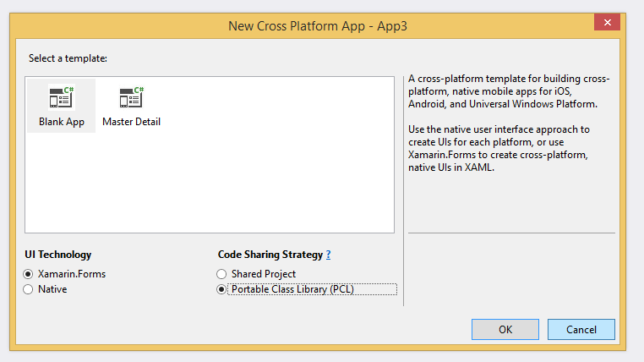Click the cross-platform template description paragraph

pyautogui.click(x=508, y=91)
